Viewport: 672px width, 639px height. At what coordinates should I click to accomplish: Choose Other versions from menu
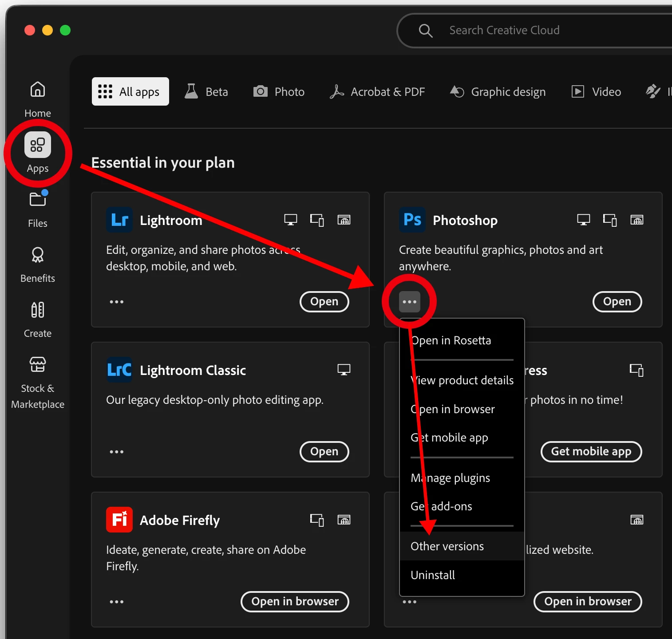pos(462,546)
